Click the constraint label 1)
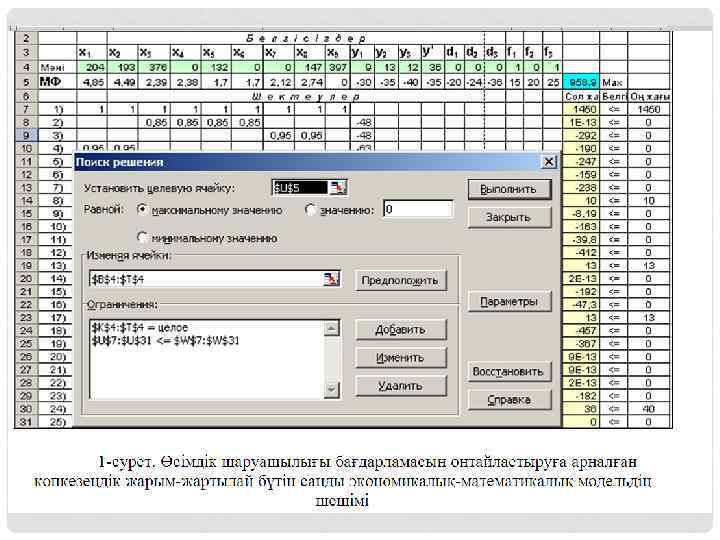Image resolution: width=720 pixels, height=540 pixels. [59, 109]
